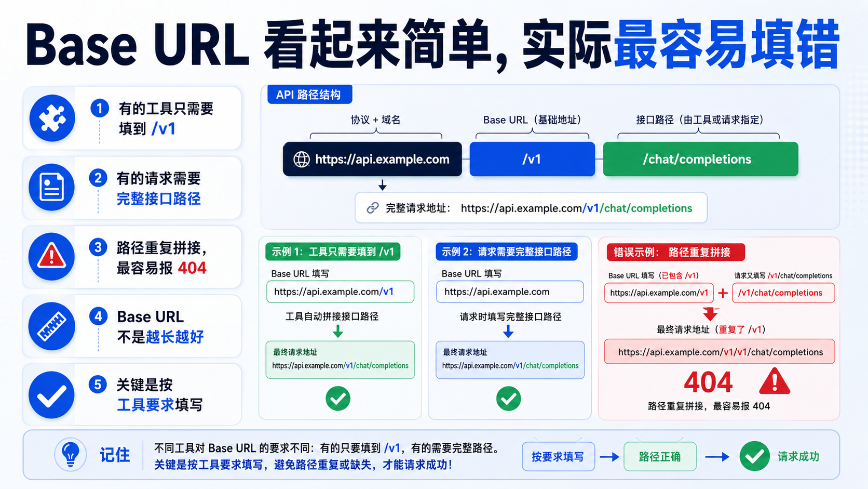868x489 pixels.
Task: Click the number 4 badge in the left list
Action: (98, 316)
